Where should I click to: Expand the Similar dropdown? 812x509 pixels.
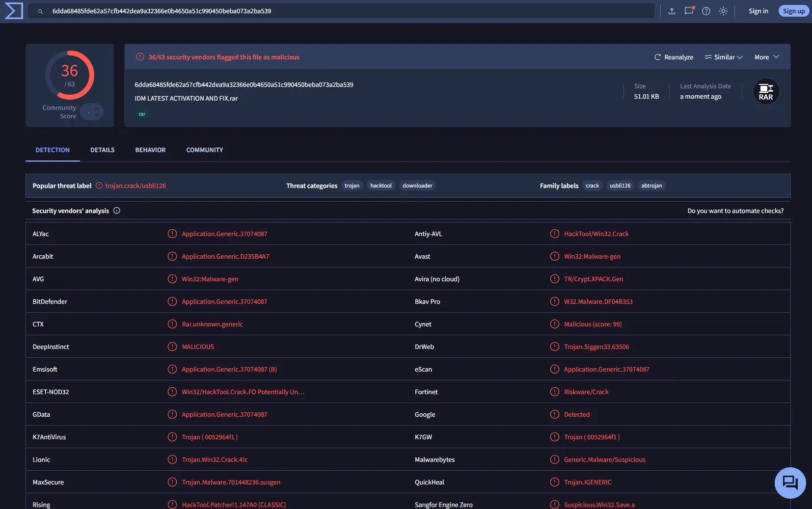[724, 57]
